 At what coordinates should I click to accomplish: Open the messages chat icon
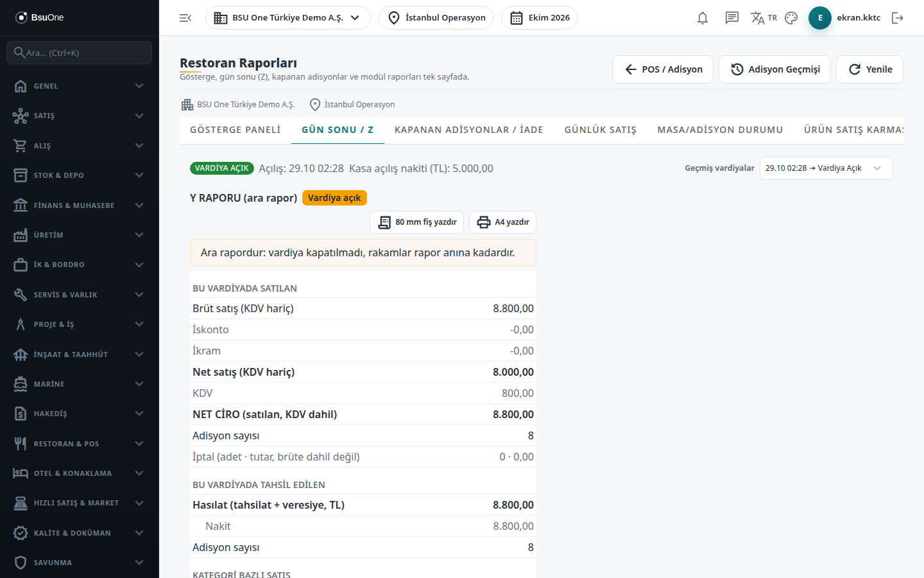click(732, 18)
